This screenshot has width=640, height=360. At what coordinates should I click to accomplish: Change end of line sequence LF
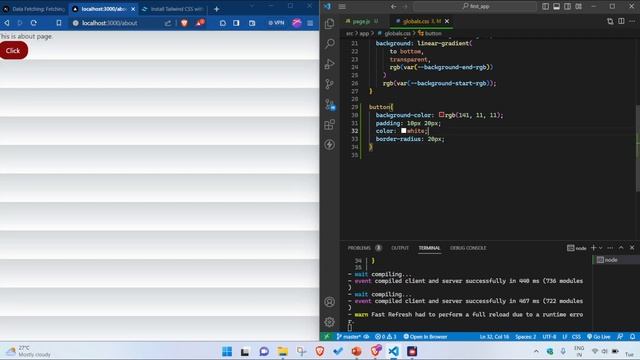coord(565,337)
